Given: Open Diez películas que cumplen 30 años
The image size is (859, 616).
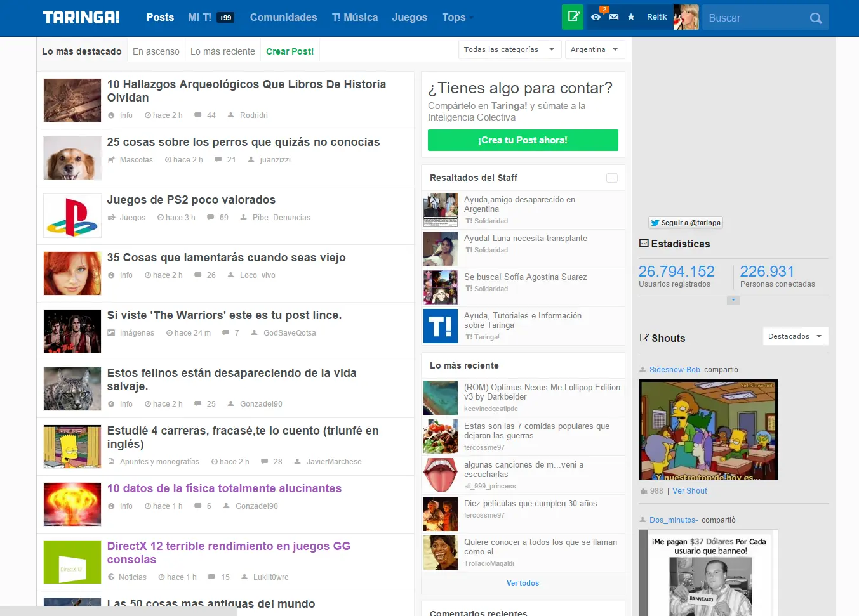Looking at the screenshot, I should point(531,504).
